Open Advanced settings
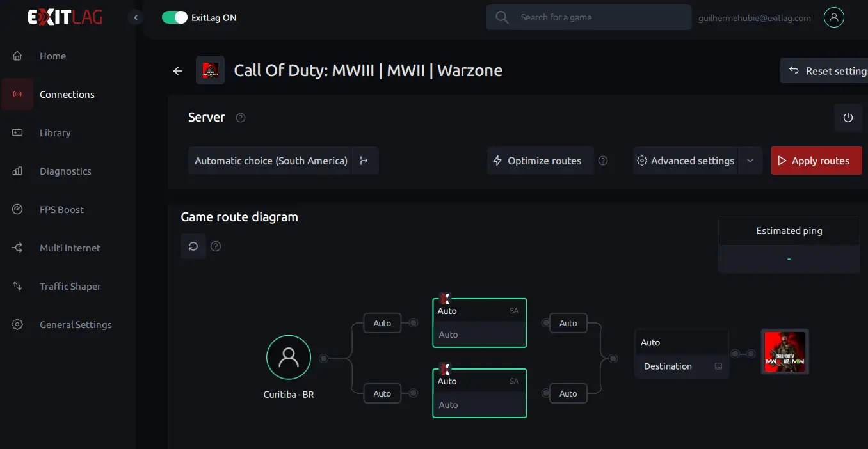Image resolution: width=868 pixels, height=449 pixels. tap(686, 161)
